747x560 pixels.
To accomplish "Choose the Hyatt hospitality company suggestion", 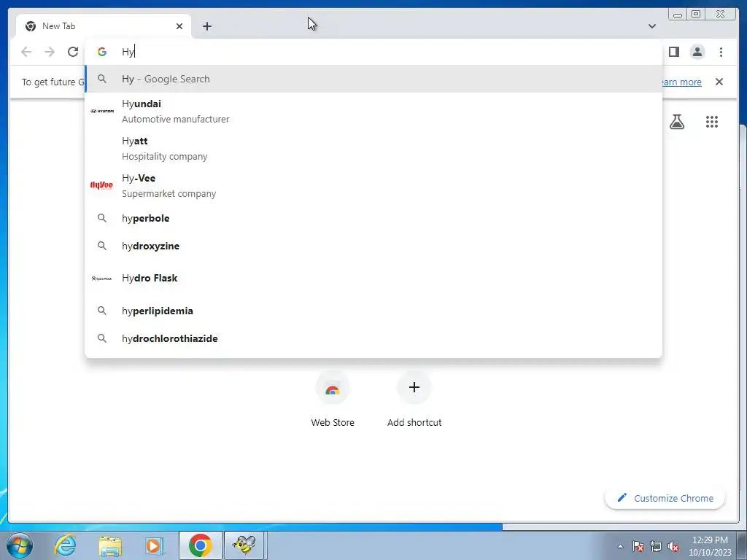I will point(373,149).
